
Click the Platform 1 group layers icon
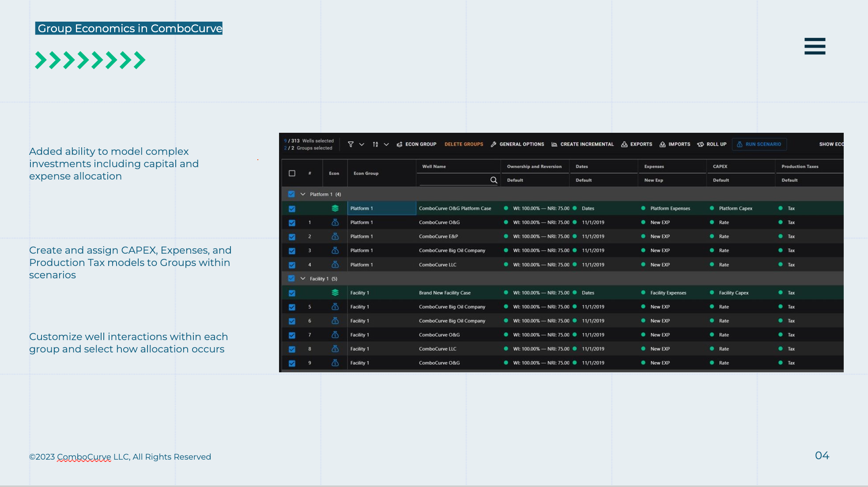click(335, 208)
